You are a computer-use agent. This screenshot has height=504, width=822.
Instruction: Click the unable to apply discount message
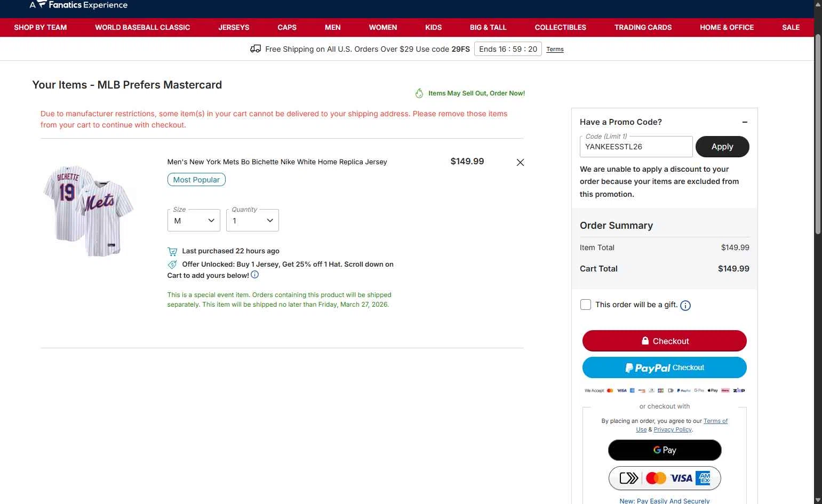point(659,181)
